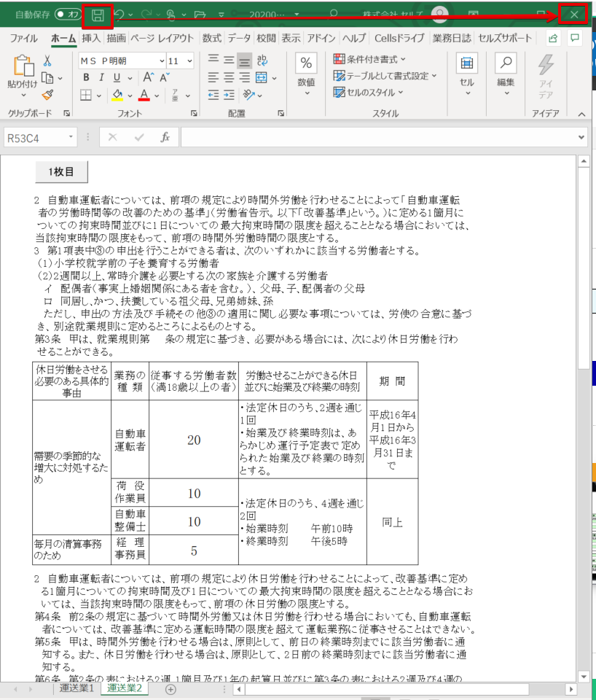Add a new sheet with plus button
The image size is (596, 700).
170,689
